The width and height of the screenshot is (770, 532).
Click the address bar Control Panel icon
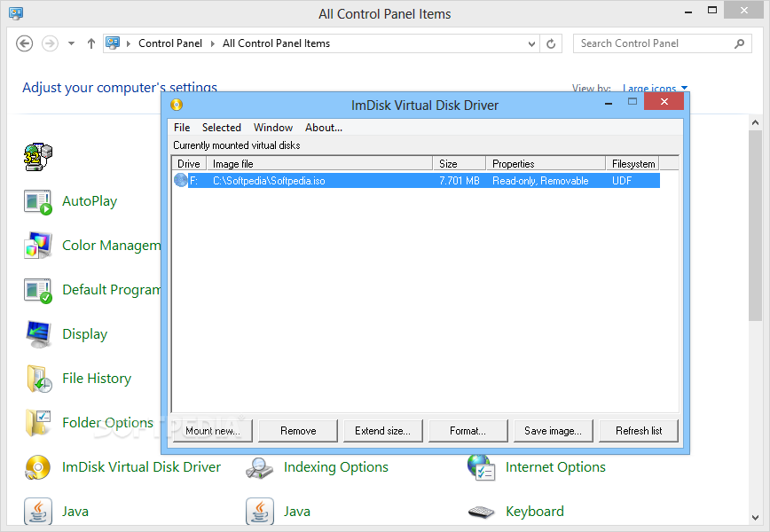pyautogui.click(x=113, y=43)
